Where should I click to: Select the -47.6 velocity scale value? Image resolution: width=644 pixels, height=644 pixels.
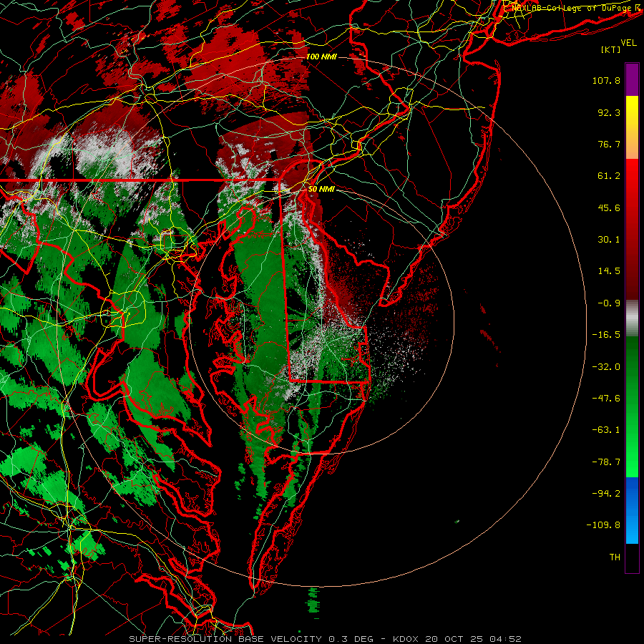[x=606, y=399]
